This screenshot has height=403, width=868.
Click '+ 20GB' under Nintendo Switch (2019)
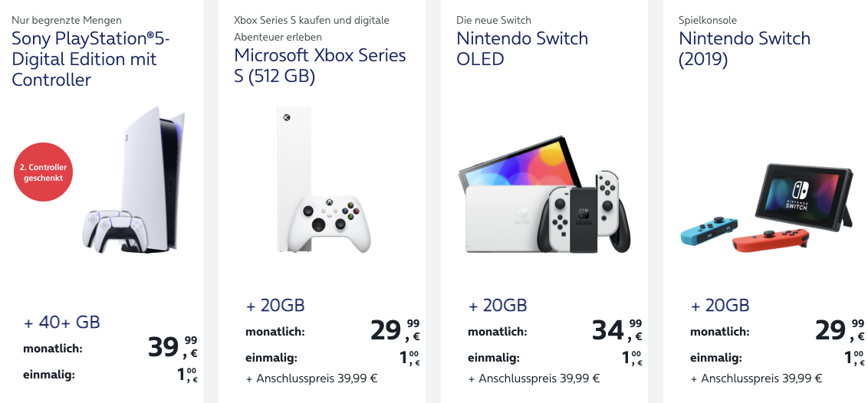pyautogui.click(x=720, y=306)
